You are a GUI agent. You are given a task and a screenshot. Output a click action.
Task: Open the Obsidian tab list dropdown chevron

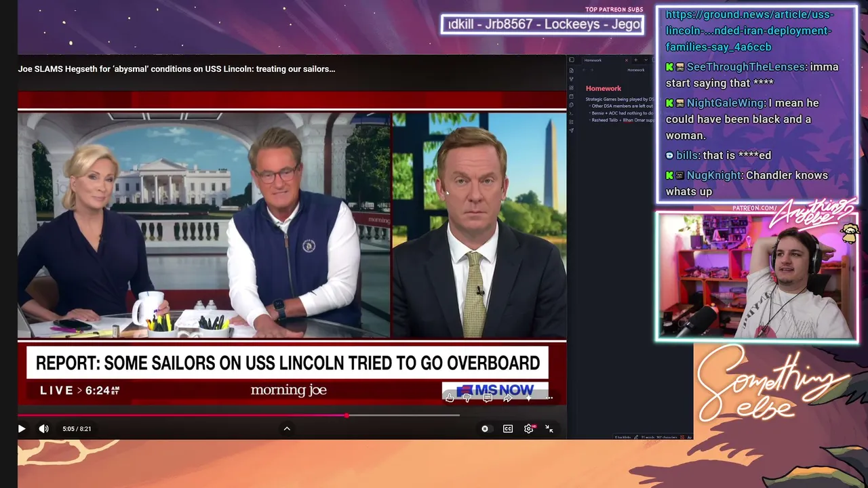[645, 60]
